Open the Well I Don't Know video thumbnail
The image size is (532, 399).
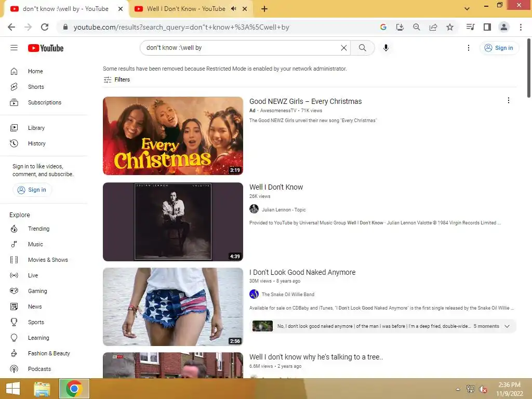[x=172, y=222]
